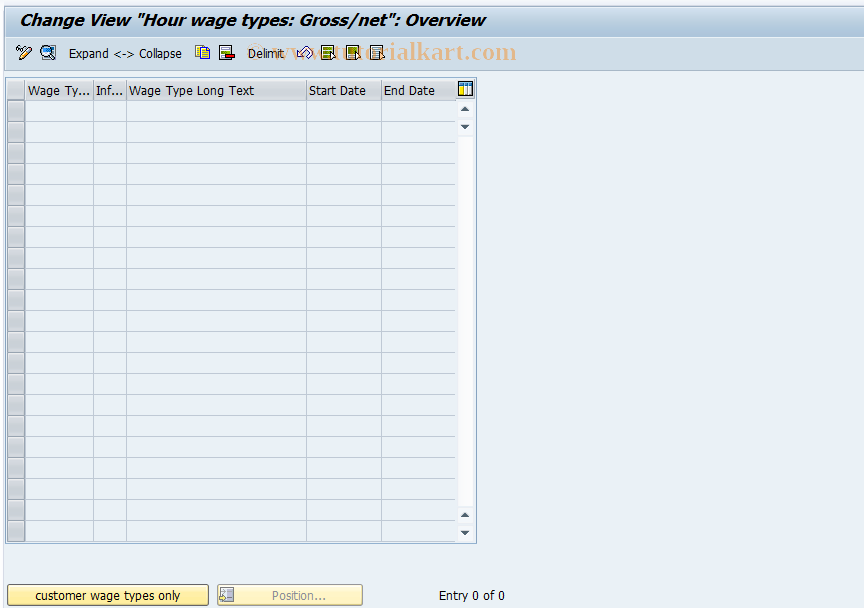Click select-all corner cell of table

[x=16, y=90]
